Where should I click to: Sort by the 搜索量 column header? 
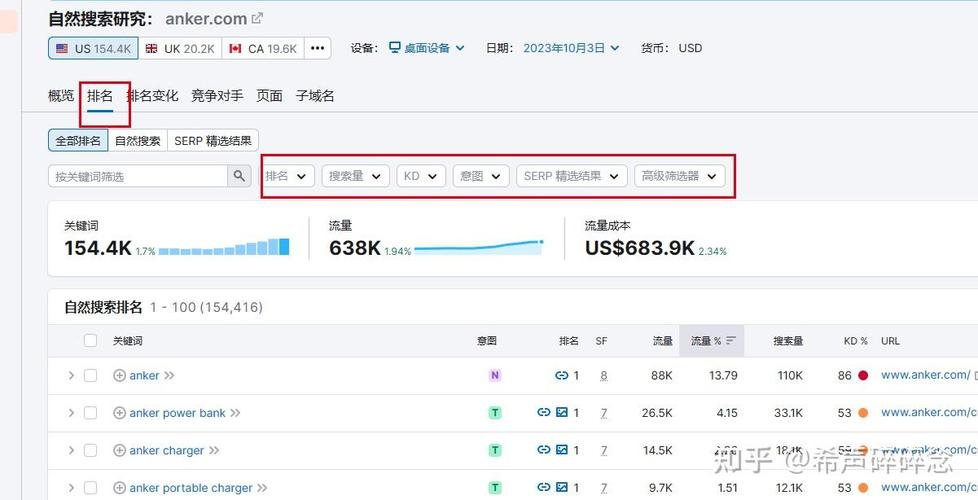[x=788, y=340]
